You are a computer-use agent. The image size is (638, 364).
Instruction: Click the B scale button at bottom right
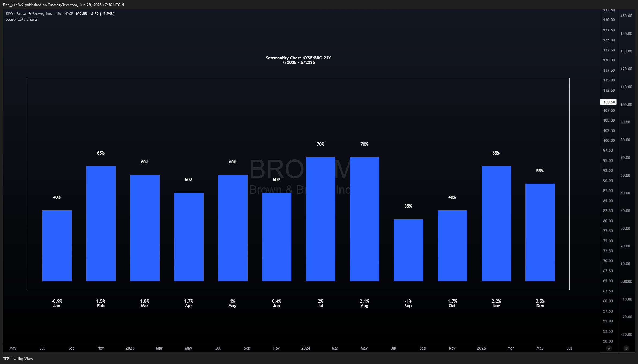(626, 348)
